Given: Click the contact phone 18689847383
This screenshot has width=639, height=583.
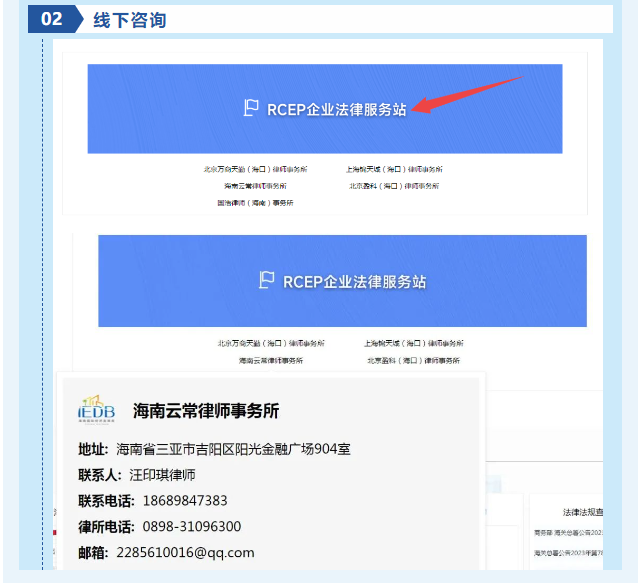Looking at the screenshot, I should tap(185, 501).
